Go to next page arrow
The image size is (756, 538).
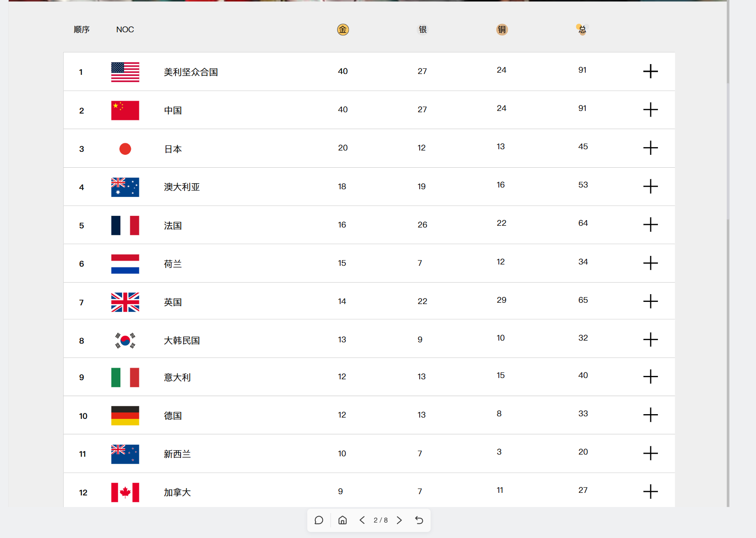pyautogui.click(x=399, y=520)
